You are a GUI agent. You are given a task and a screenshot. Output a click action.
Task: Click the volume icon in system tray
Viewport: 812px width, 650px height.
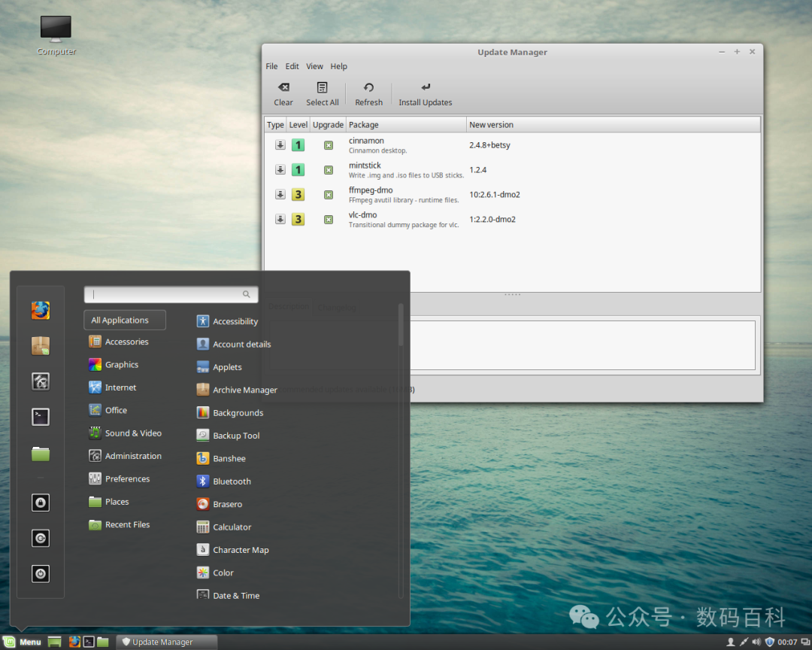756,642
